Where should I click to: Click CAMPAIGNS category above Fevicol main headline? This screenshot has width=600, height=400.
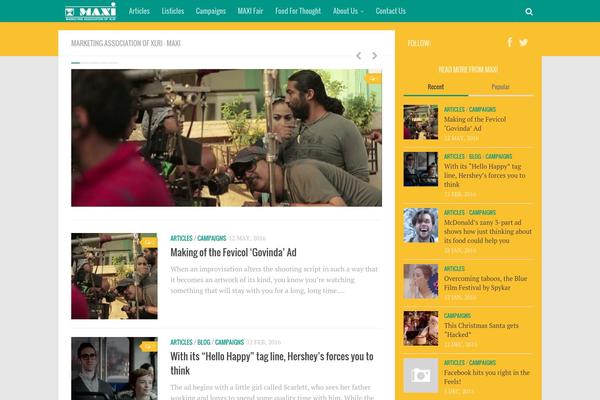coord(212,238)
